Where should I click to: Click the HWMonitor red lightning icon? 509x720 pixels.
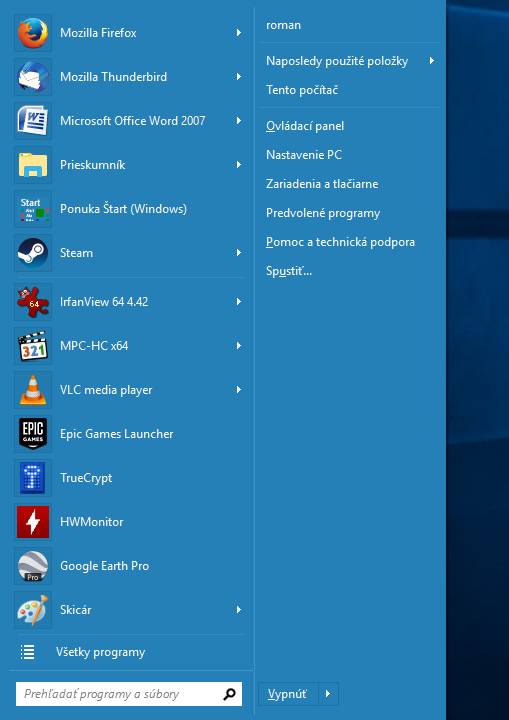[x=33, y=522]
